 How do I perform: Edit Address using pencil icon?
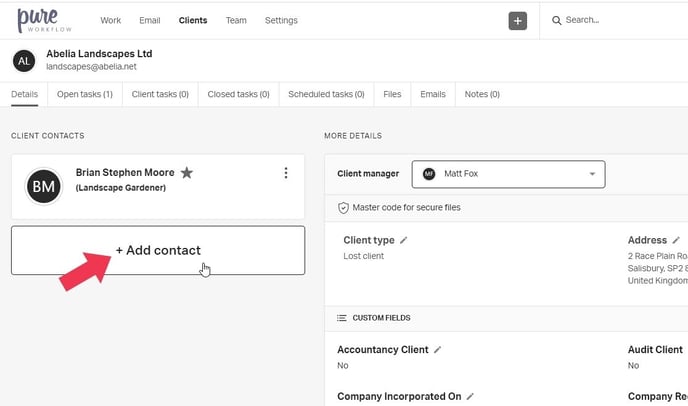(x=676, y=240)
